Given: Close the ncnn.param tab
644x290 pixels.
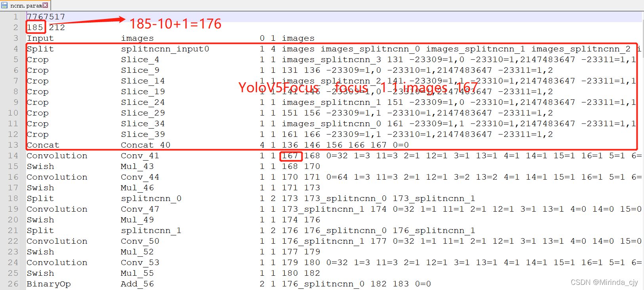Looking at the screenshot, I should [x=45, y=5].
